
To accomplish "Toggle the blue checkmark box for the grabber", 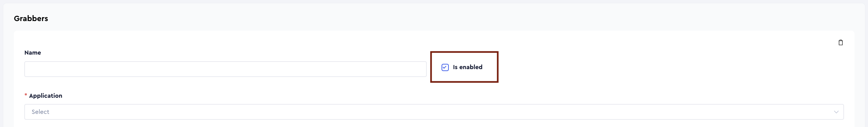I will click(x=445, y=67).
